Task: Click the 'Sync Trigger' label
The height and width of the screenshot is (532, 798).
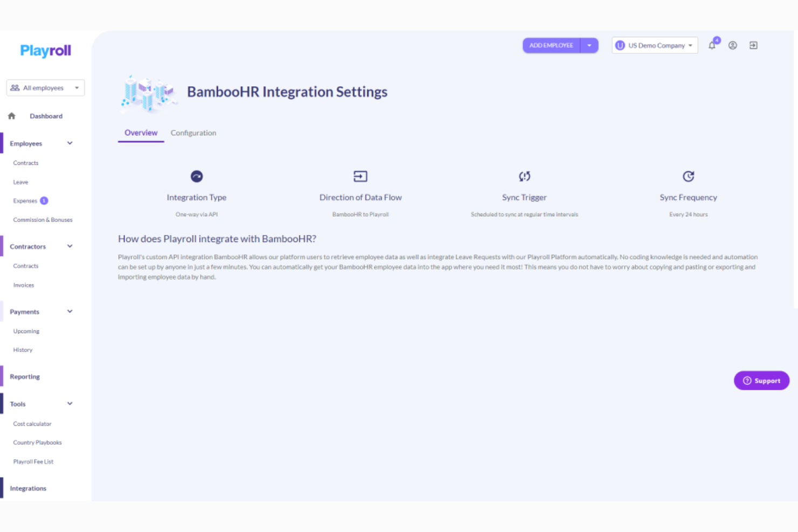Action: [525, 197]
